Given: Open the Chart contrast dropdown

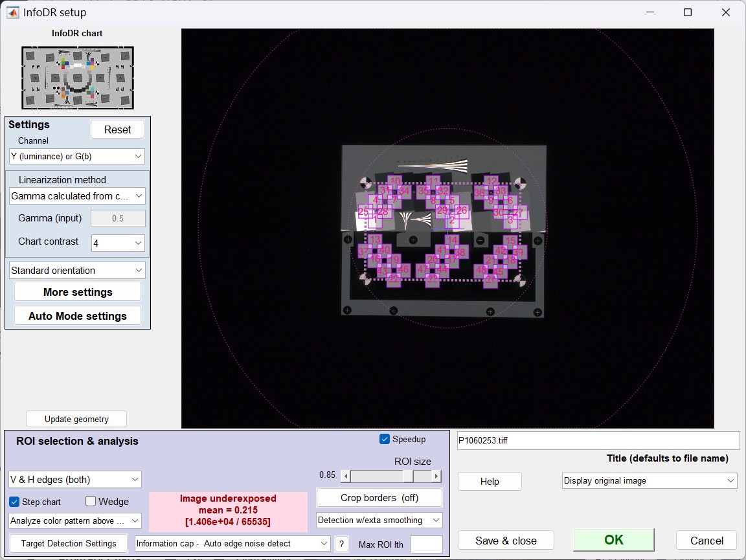Looking at the screenshot, I should (118, 243).
